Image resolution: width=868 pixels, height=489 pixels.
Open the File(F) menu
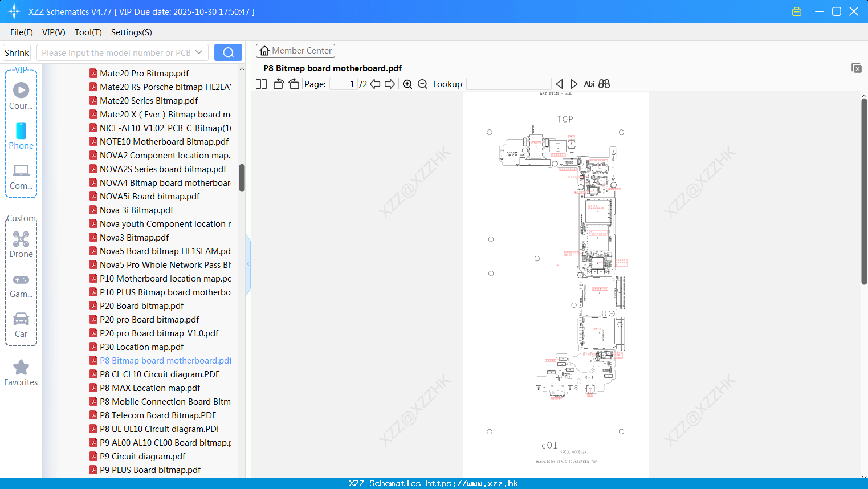22,32
